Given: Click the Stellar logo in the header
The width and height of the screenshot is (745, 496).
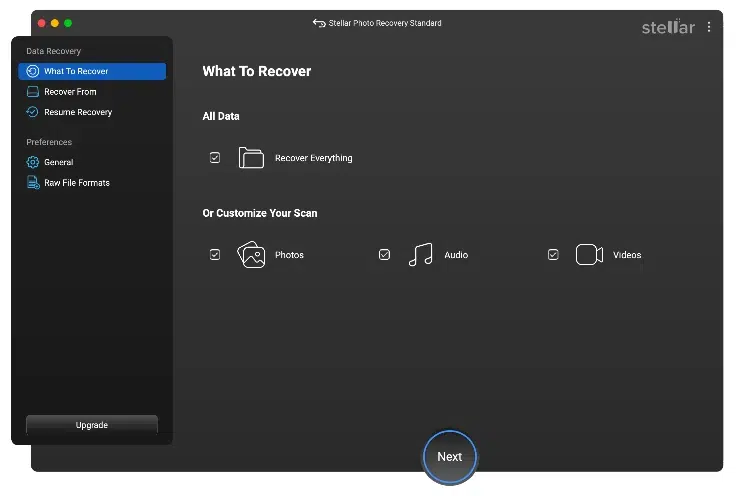Looking at the screenshot, I should click(x=667, y=27).
